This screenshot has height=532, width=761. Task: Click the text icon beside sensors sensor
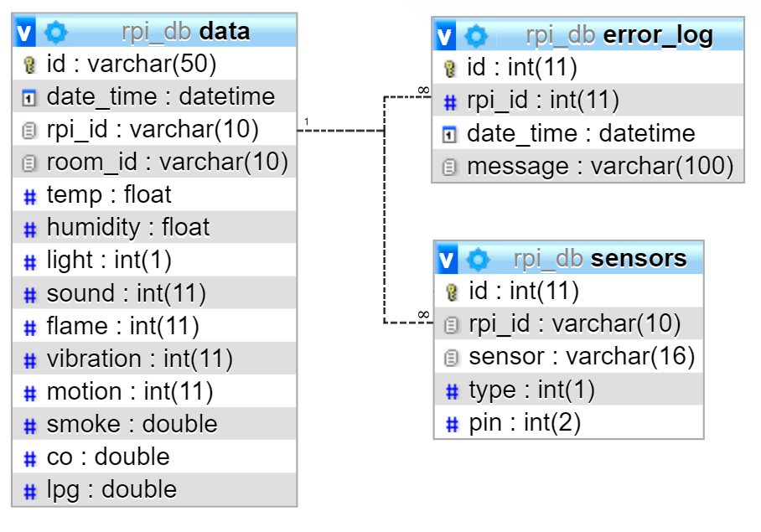[452, 359]
